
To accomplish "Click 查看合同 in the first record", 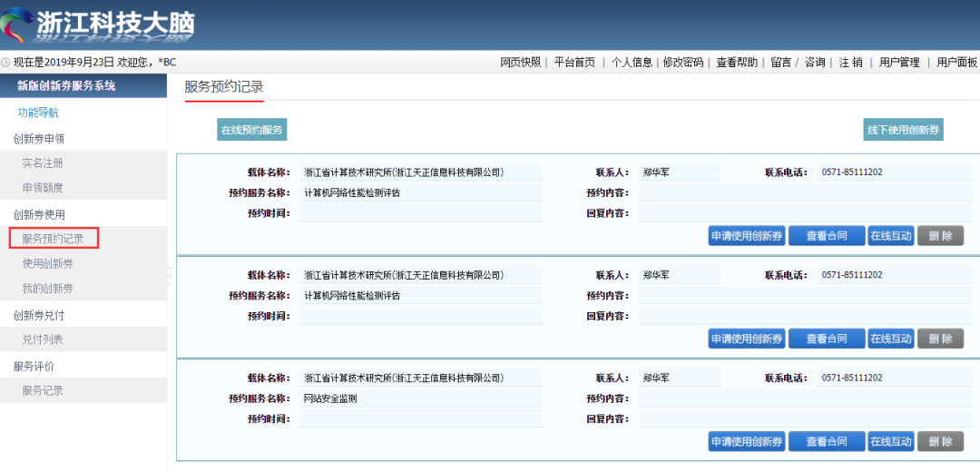I will pyautogui.click(x=827, y=236).
